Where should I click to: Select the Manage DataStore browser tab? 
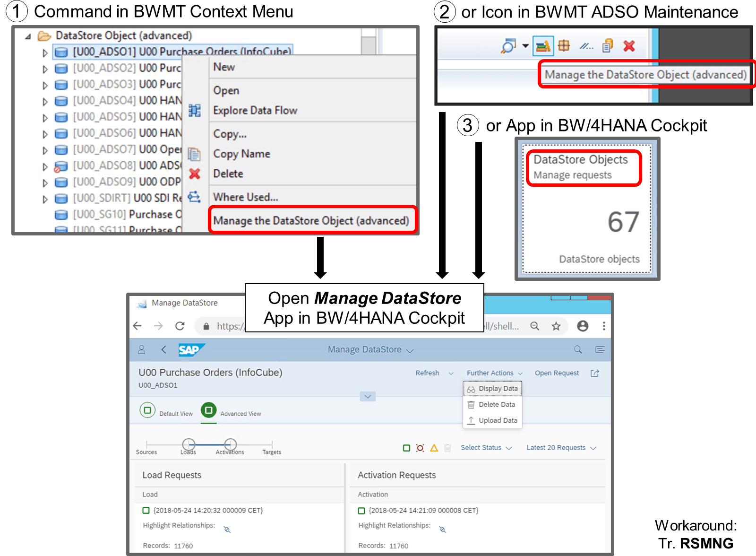click(x=184, y=303)
